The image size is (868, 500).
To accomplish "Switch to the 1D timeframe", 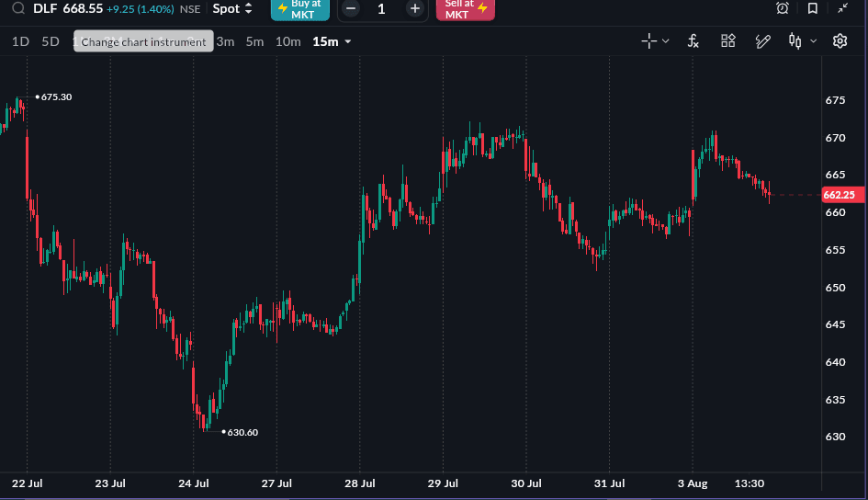I will point(20,41).
